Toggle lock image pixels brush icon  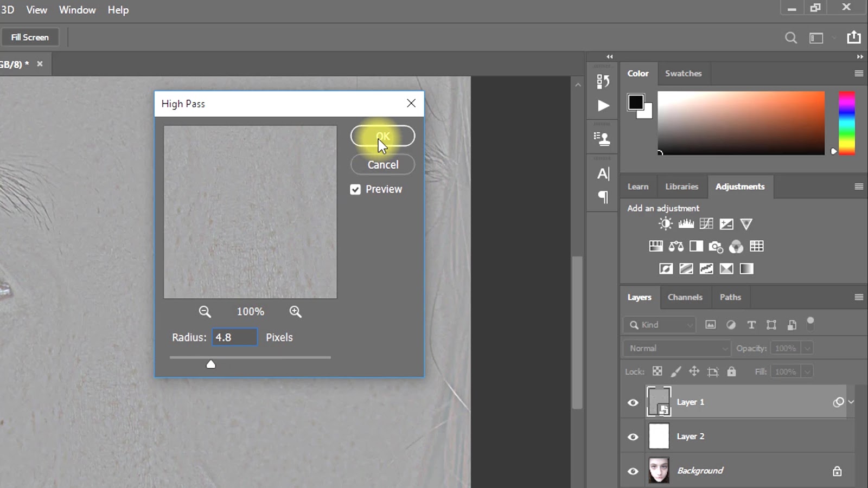click(x=676, y=371)
